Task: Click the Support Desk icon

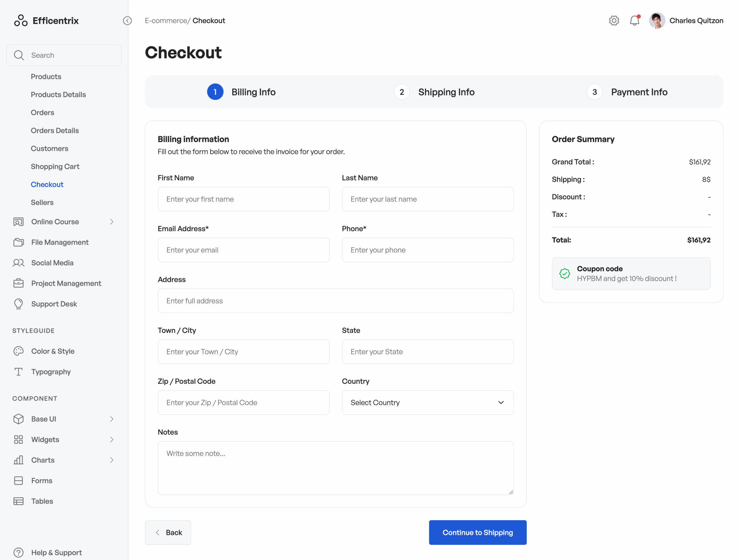Action: [18, 304]
